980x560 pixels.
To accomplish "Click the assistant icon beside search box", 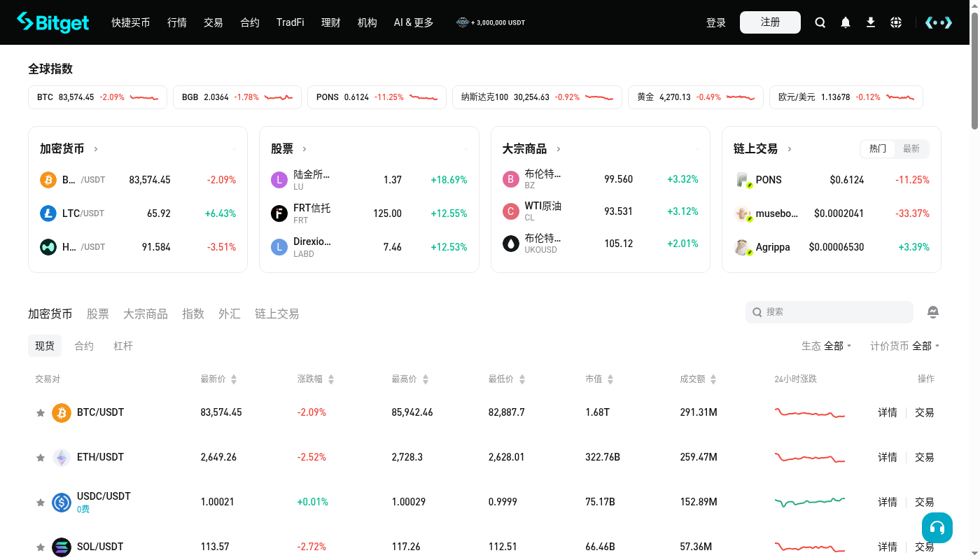I will pyautogui.click(x=933, y=312).
